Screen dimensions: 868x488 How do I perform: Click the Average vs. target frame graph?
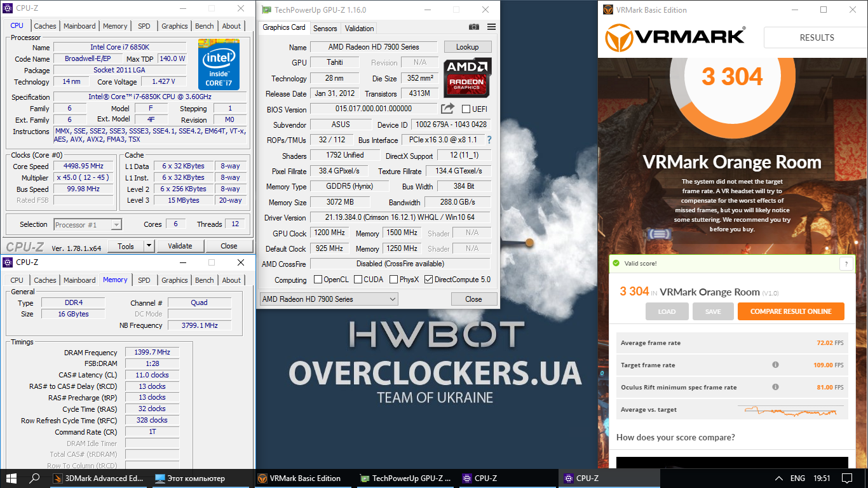[x=790, y=410]
